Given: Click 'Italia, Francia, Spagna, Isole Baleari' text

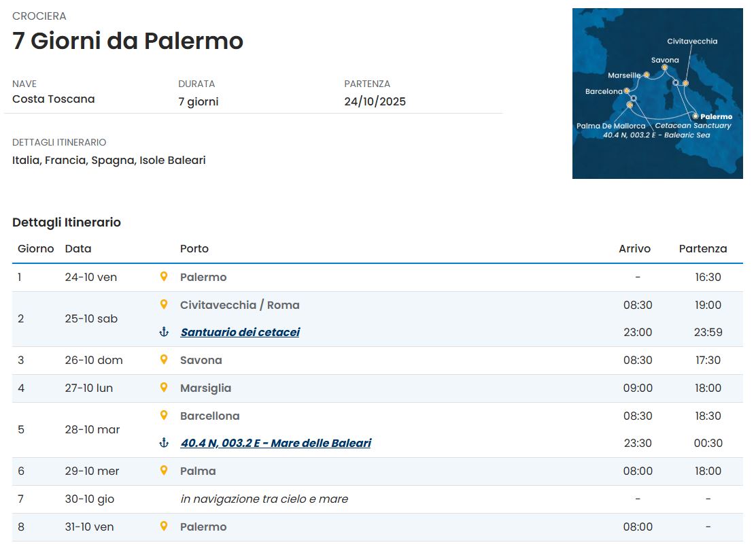Looking at the screenshot, I should click(x=109, y=160).
